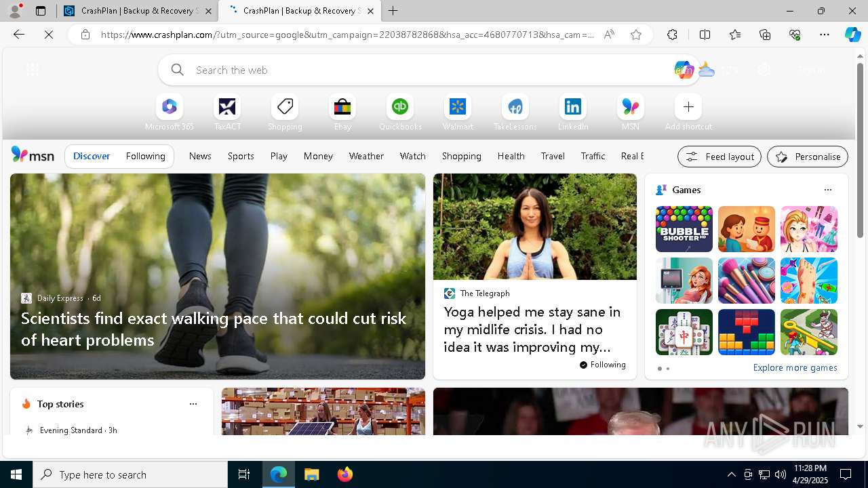
Task: Click the Copilot icon in search box
Action: [x=684, y=70]
